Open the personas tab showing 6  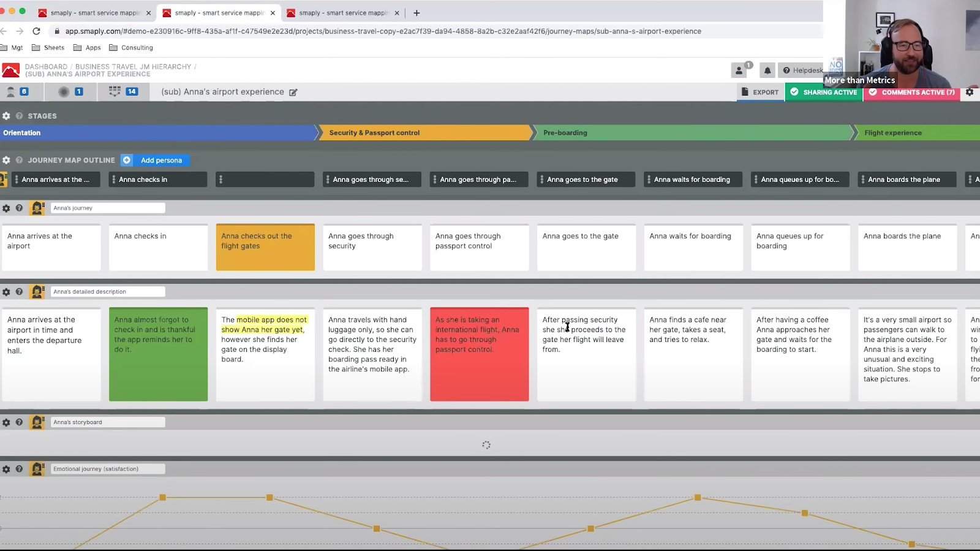(x=17, y=92)
